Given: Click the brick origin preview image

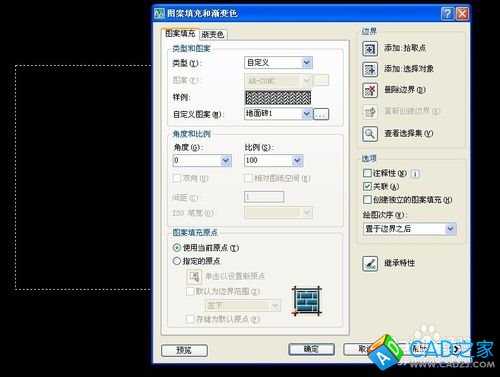Looking at the screenshot, I should (307, 301).
